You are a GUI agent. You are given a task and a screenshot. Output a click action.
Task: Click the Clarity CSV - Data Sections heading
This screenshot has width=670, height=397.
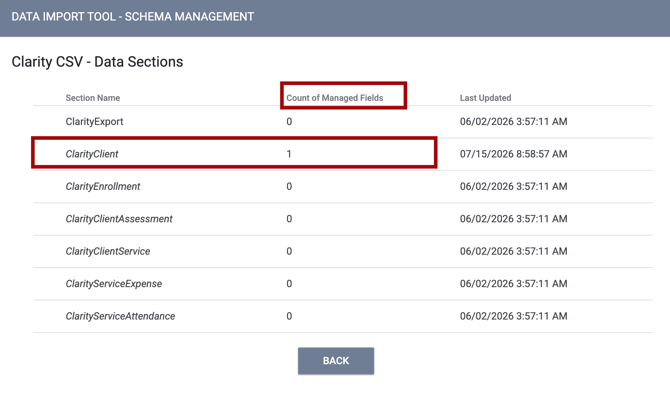click(97, 62)
